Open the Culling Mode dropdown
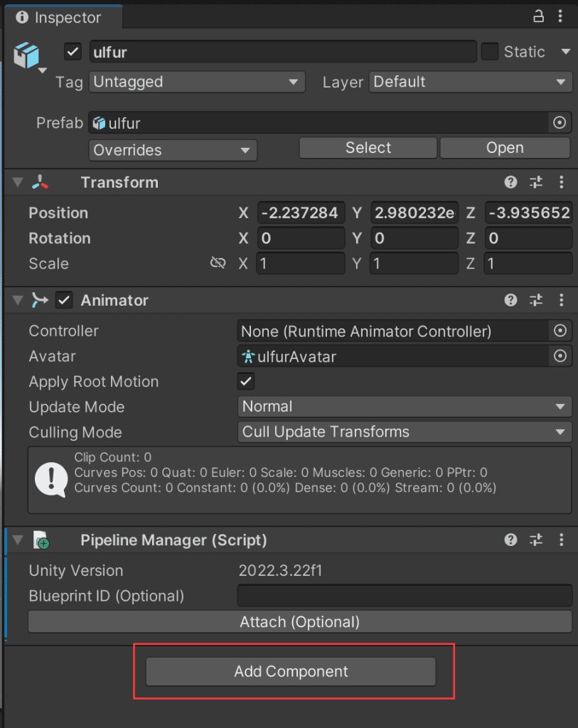The height and width of the screenshot is (728, 578). coord(403,432)
